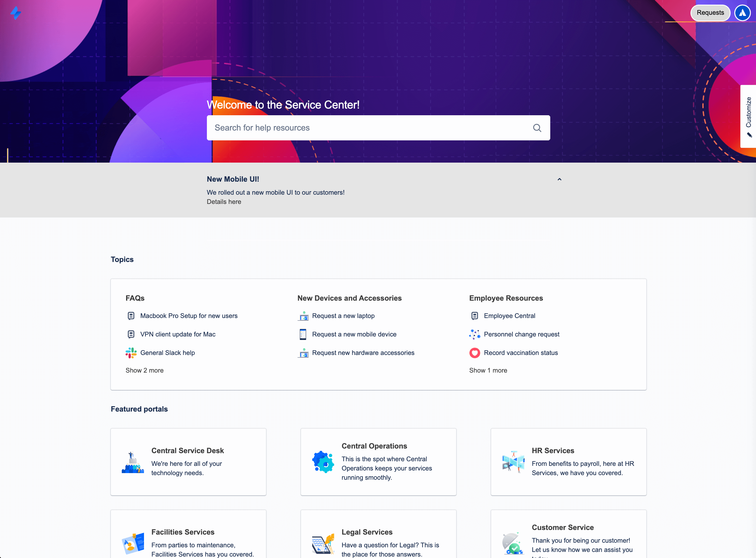Click the General Slack help icon
The width and height of the screenshot is (756, 558).
132,352
